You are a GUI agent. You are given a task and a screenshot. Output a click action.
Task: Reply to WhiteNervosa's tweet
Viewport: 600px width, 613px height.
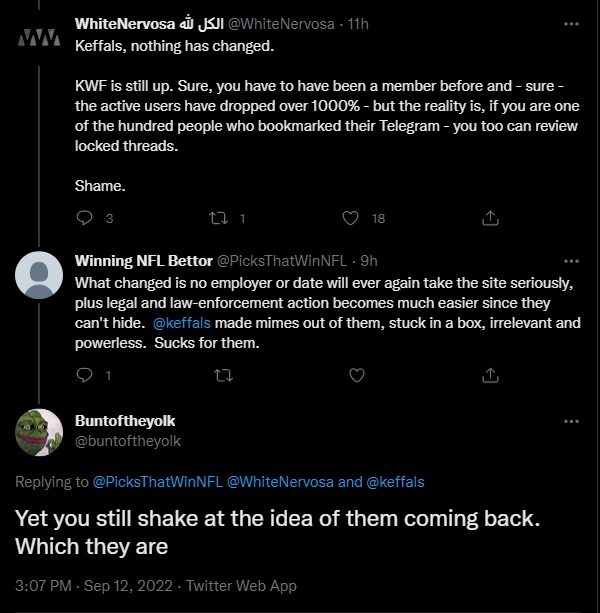point(84,218)
